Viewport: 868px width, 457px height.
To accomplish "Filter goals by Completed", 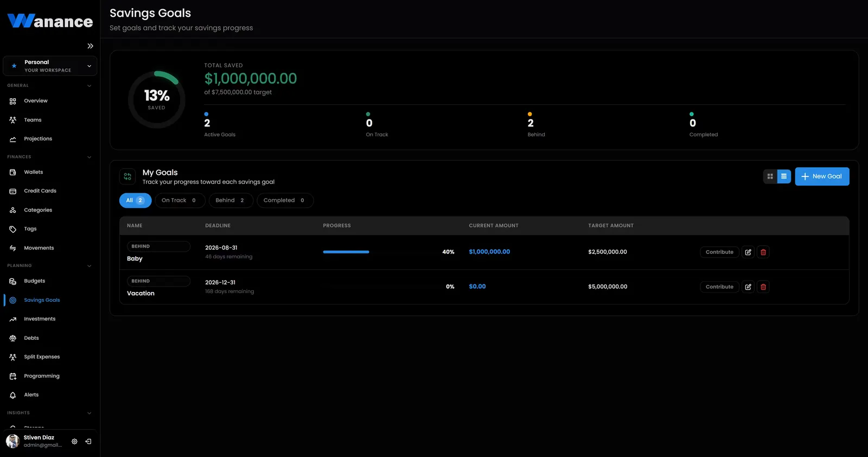I will 285,200.
